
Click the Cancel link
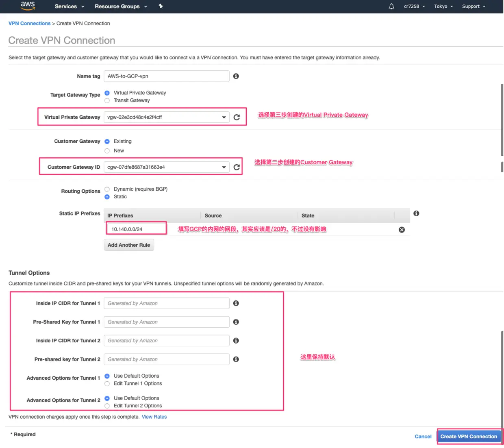point(423,437)
